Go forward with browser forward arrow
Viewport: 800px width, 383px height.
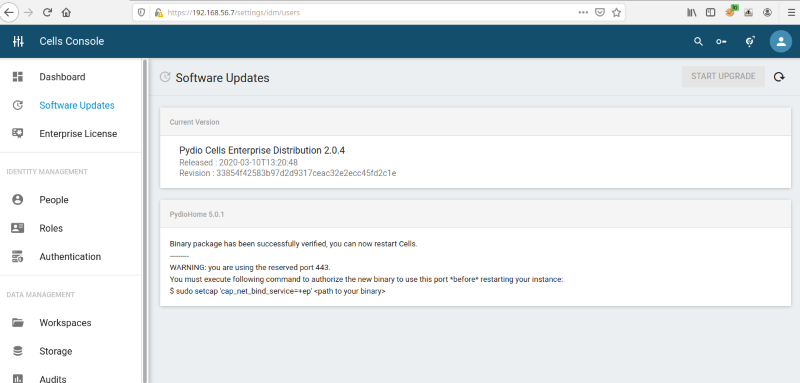[28, 12]
